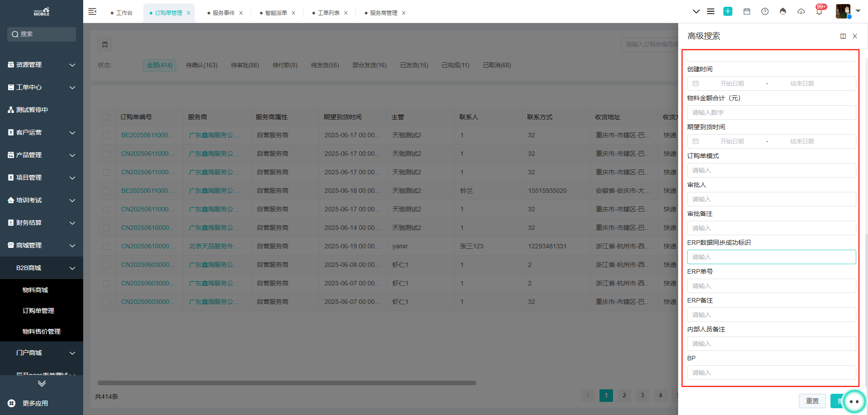Toggle split view in advanced search panel

tap(843, 36)
